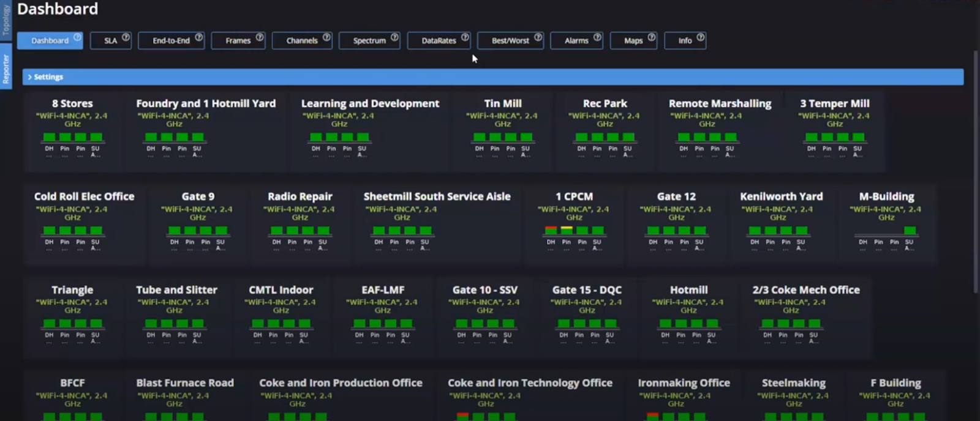Show help for the Frames tab
The image size is (980, 421).
click(x=260, y=37)
